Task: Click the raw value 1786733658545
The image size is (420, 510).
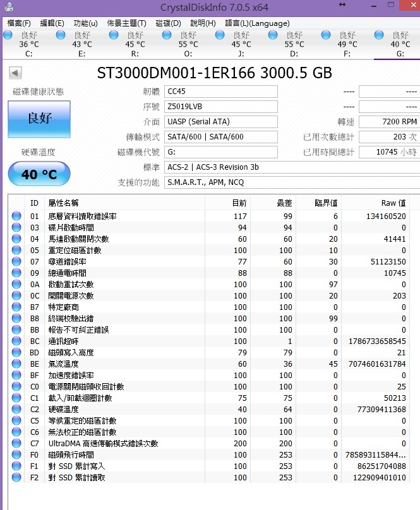Action: 377,341
